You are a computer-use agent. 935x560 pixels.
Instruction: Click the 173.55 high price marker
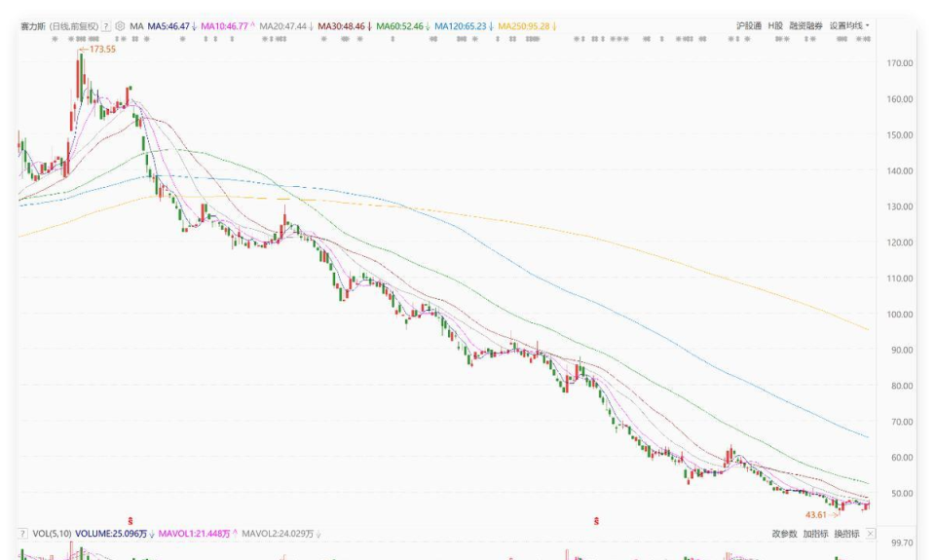point(102,49)
